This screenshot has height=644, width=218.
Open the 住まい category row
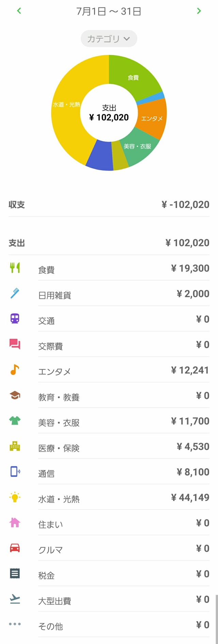pos(109,524)
